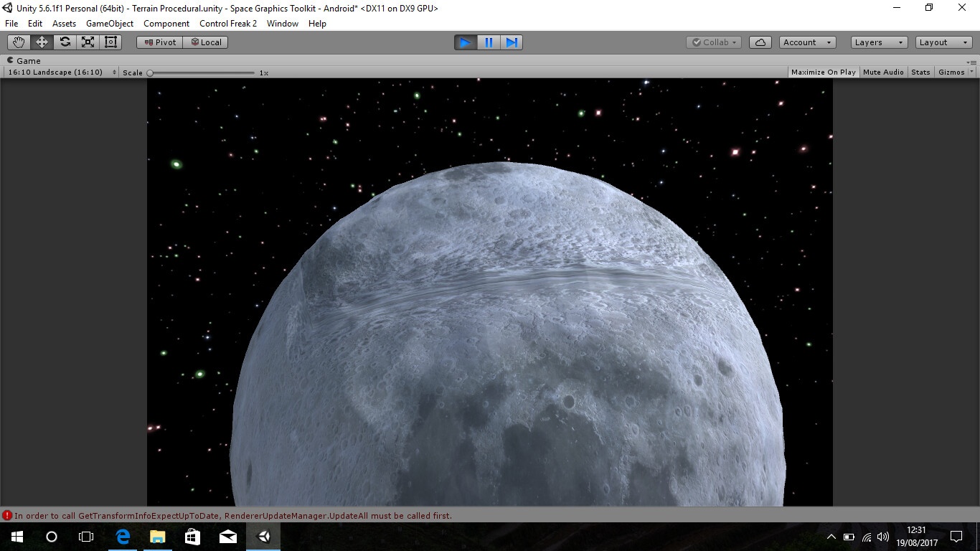Toggle Local handle rotation mode

(x=206, y=42)
